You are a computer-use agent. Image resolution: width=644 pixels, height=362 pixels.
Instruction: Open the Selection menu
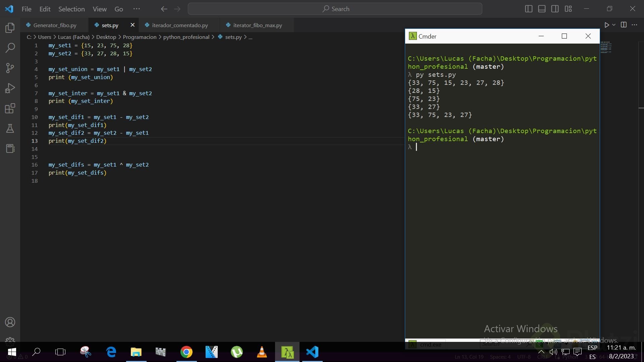[71, 9]
